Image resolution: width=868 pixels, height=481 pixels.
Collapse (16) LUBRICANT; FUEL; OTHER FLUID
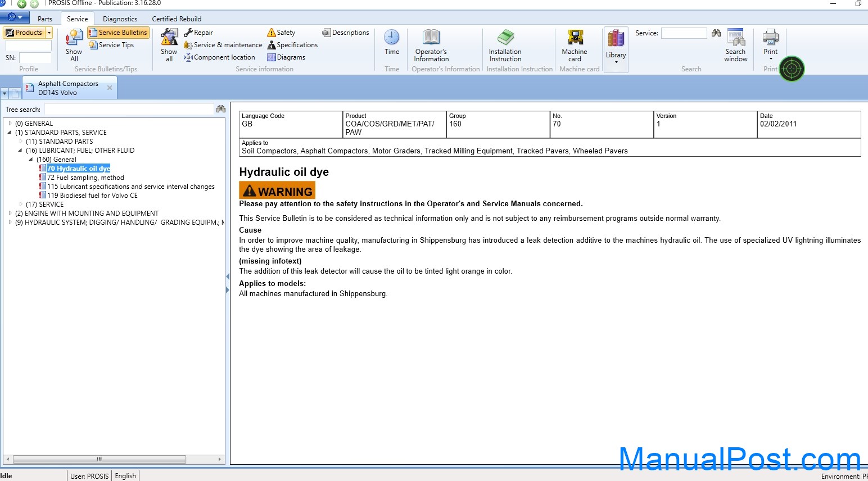click(x=21, y=151)
